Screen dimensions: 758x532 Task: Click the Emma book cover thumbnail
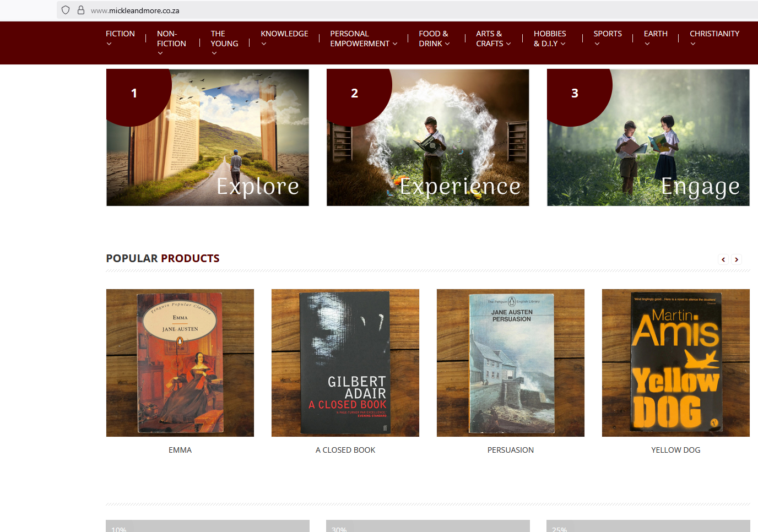click(180, 363)
